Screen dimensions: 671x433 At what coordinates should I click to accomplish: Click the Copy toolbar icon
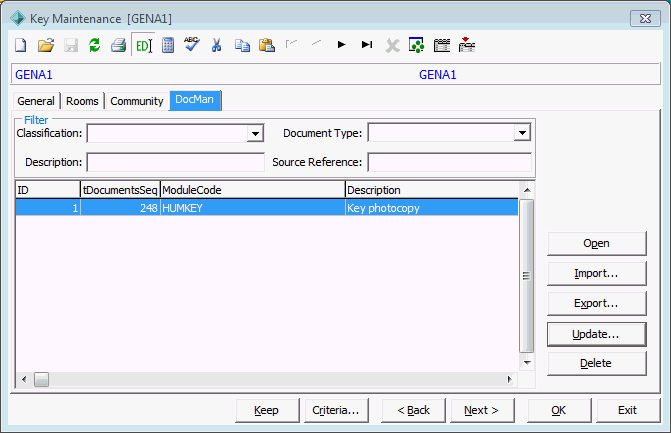coord(242,45)
